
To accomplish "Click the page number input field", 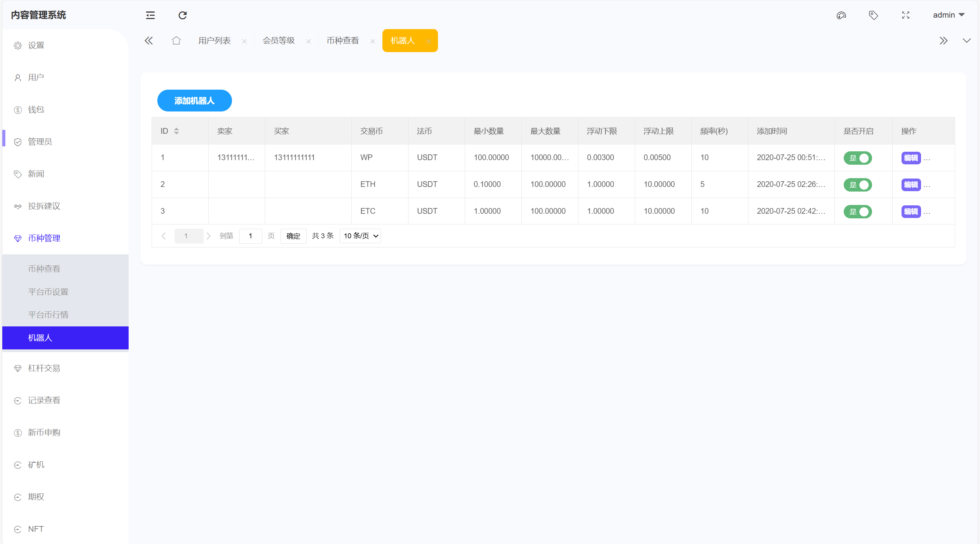I will [x=251, y=236].
